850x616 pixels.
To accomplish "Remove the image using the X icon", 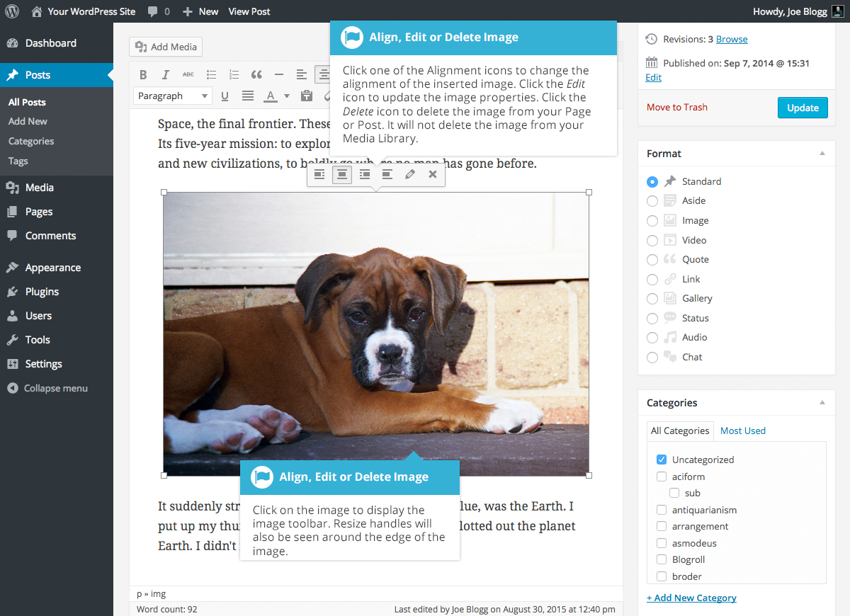I will (433, 174).
